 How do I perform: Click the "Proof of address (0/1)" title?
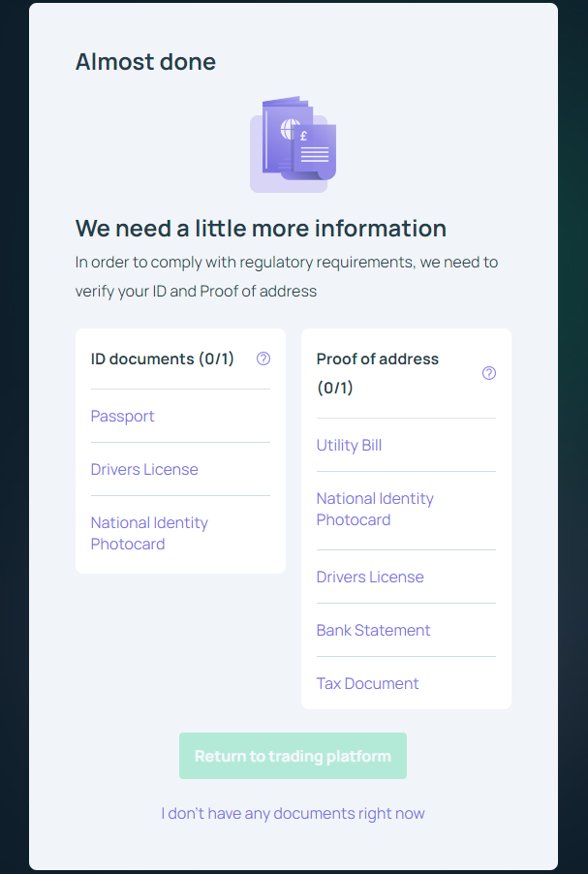click(378, 373)
